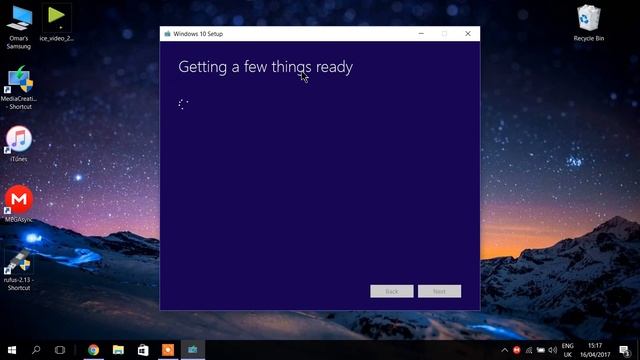Select the ice_video desktop file icon
640x360 pixels.
click(x=56, y=23)
